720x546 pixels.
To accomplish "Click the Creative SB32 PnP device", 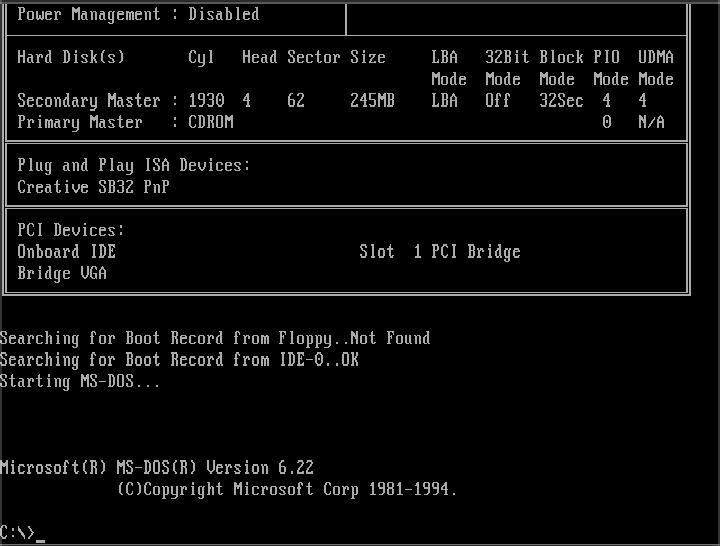I will (93, 187).
